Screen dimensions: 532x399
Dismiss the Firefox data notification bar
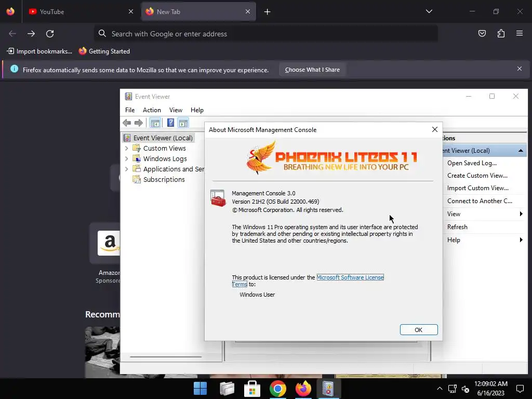pos(520,69)
